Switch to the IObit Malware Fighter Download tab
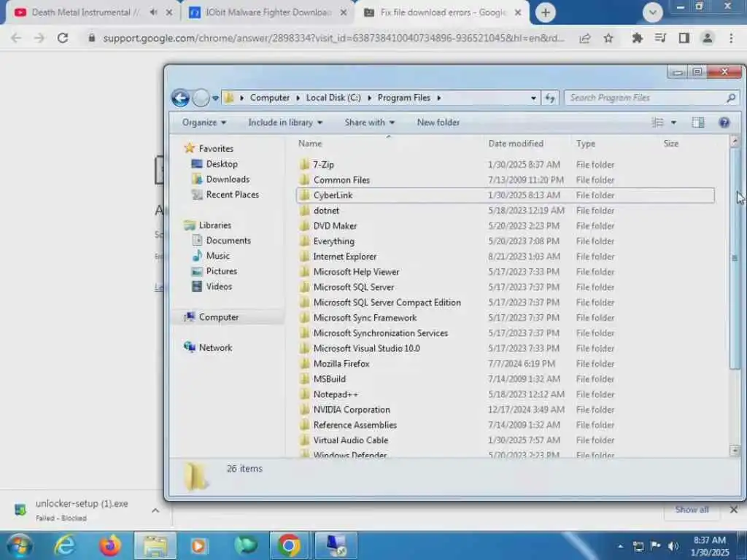 (x=268, y=12)
